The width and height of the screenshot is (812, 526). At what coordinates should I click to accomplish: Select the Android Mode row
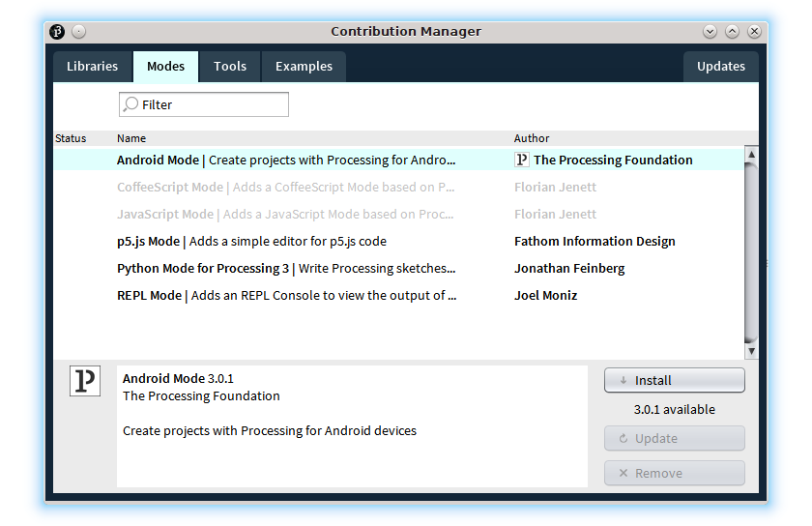click(398, 160)
